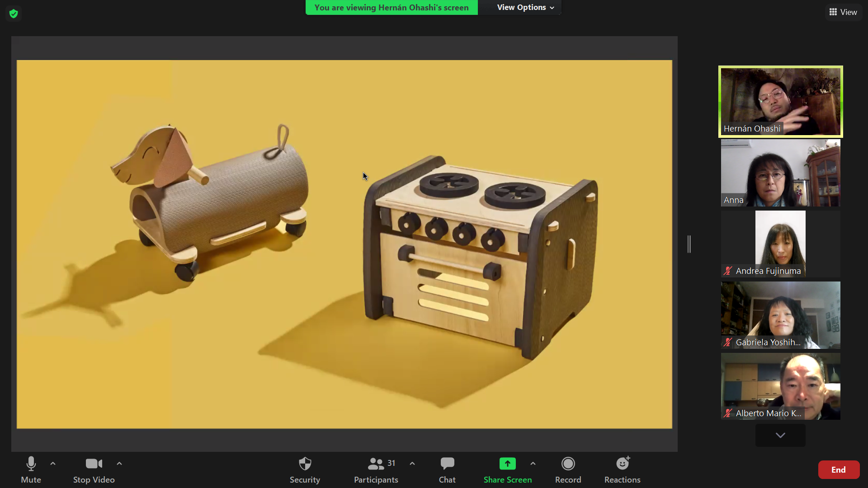Open the Security menu
868x488 pixels.
(x=305, y=470)
